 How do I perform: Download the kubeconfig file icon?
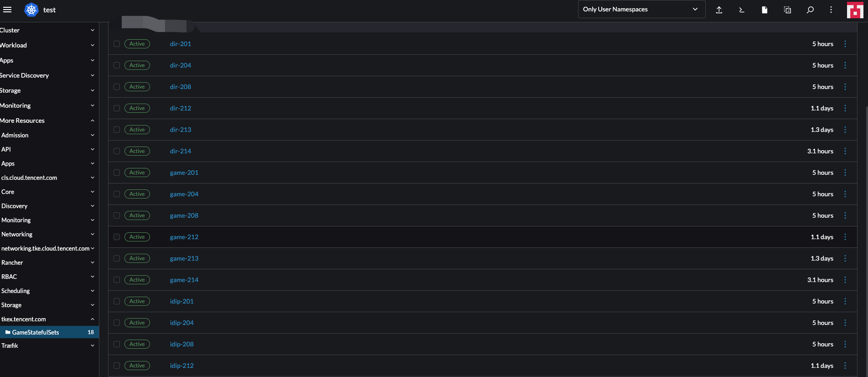(765, 10)
